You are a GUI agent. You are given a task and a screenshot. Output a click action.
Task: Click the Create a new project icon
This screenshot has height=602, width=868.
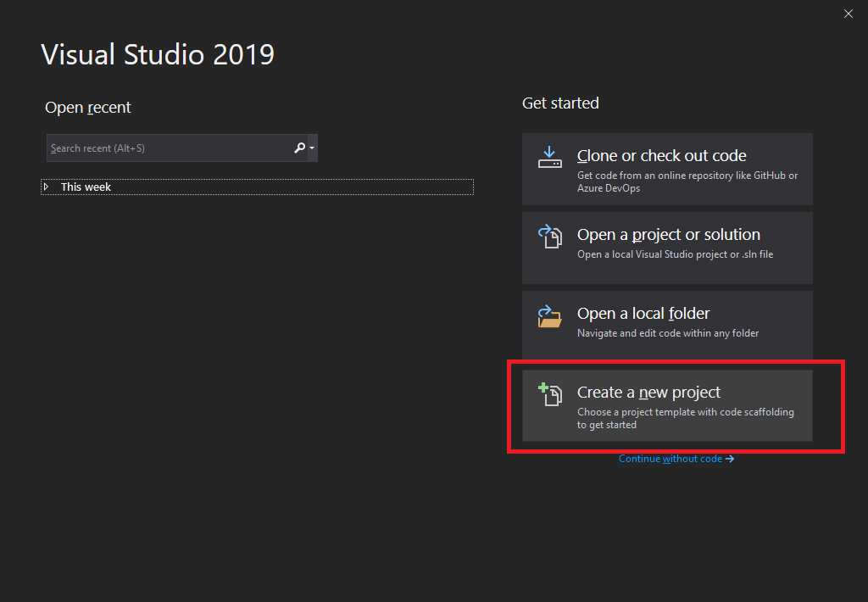(x=549, y=394)
